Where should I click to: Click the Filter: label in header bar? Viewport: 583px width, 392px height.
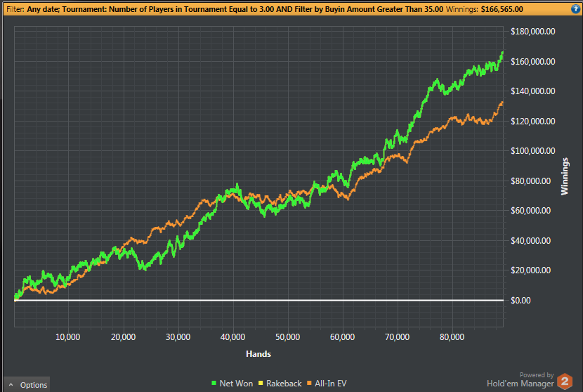click(15, 9)
